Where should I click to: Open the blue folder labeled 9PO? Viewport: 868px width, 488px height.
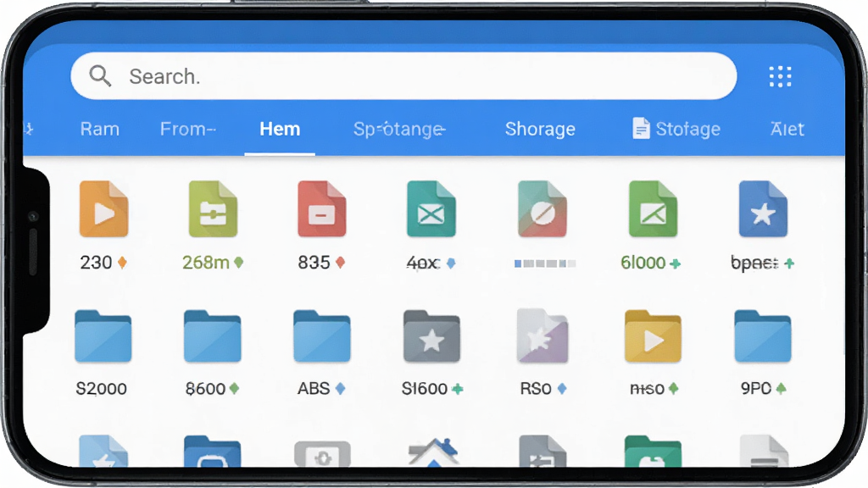click(x=763, y=336)
